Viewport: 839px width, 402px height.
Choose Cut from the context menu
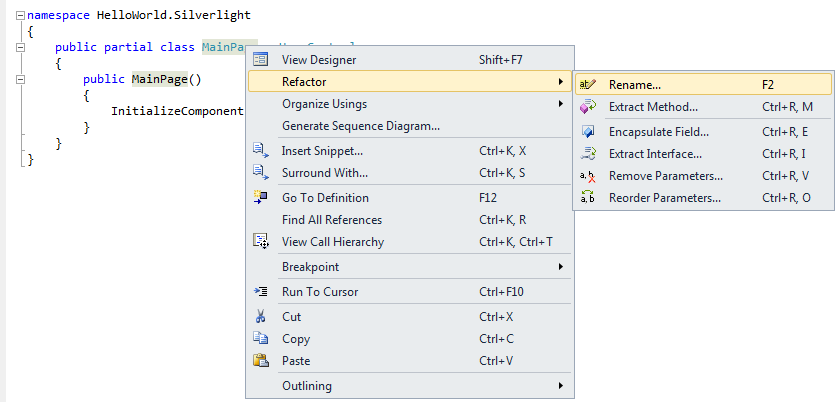click(409, 316)
